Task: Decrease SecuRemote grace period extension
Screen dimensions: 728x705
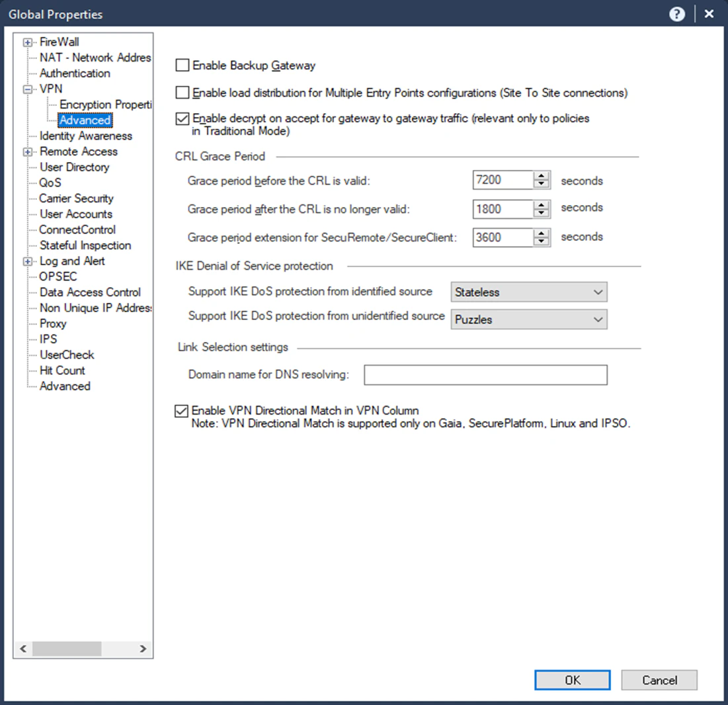Action: (542, 241)
